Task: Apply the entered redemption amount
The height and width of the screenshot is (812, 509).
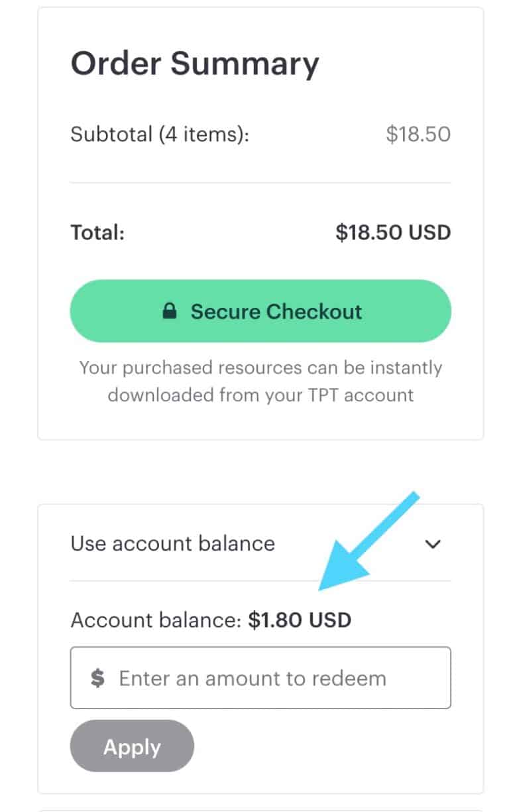Action: [132, 746]
